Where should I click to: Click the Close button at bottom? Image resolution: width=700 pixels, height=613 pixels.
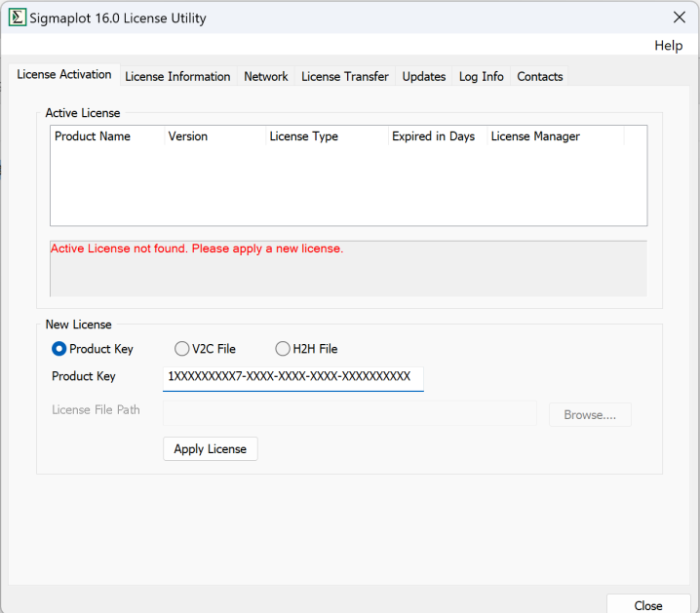tap(648, 605)
